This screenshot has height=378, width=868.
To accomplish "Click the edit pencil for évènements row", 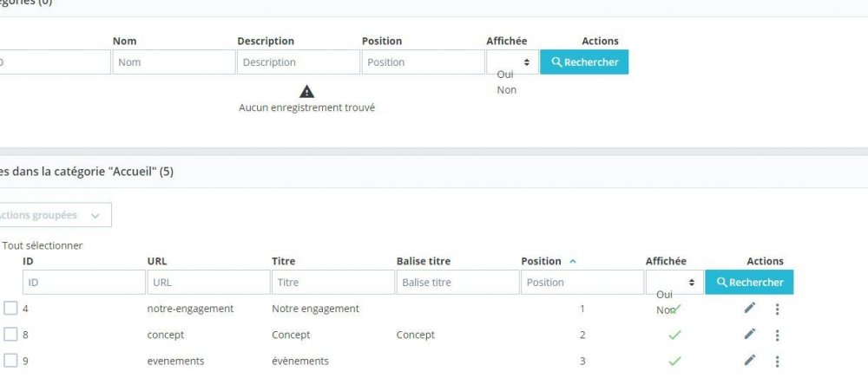I will (750, 361).
